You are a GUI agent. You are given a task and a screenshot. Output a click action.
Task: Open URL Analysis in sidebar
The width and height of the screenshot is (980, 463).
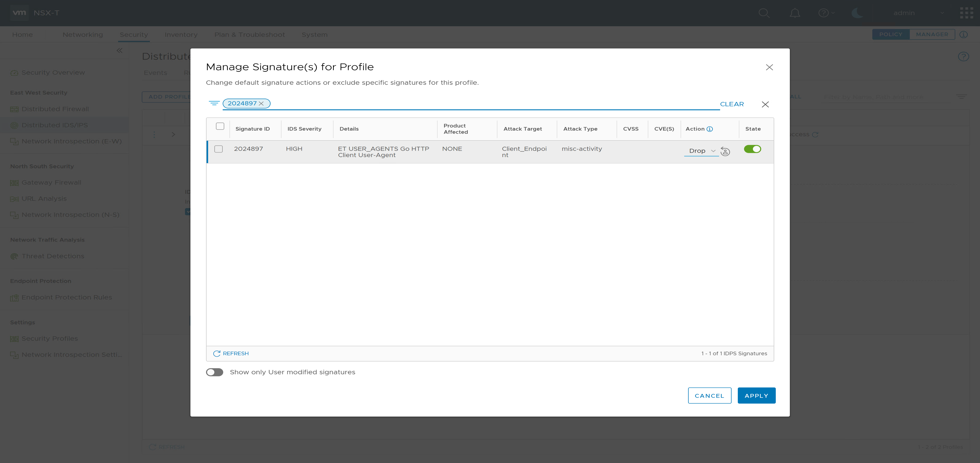pyautogui.click(x=44, y=198)
